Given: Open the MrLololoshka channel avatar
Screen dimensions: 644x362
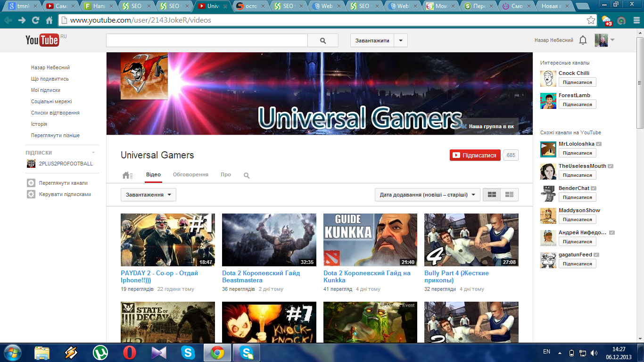Looking at the screenshot, I should coord(548,149).
